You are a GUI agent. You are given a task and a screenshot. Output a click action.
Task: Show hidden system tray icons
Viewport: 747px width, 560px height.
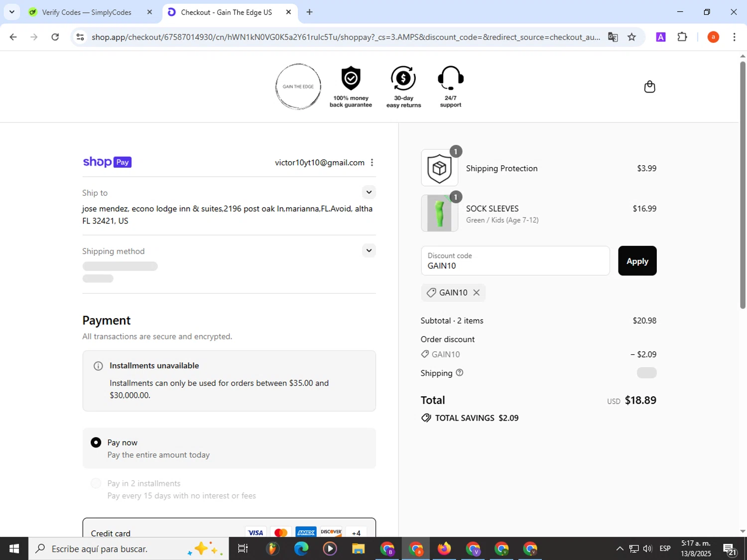620,549
